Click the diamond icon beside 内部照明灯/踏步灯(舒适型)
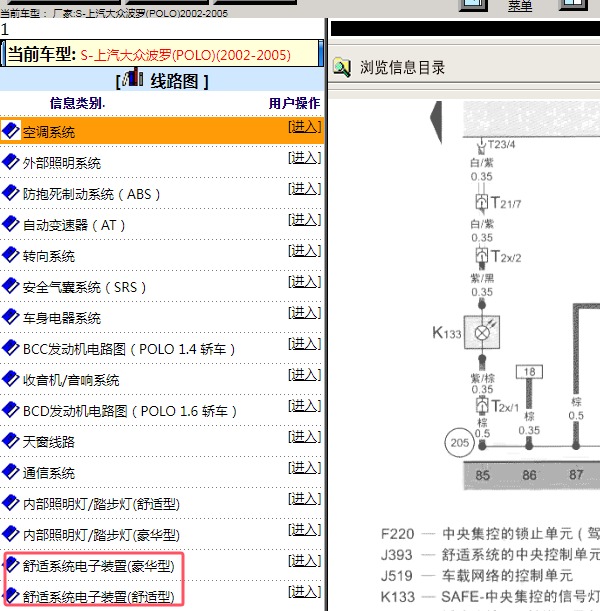 11,503
